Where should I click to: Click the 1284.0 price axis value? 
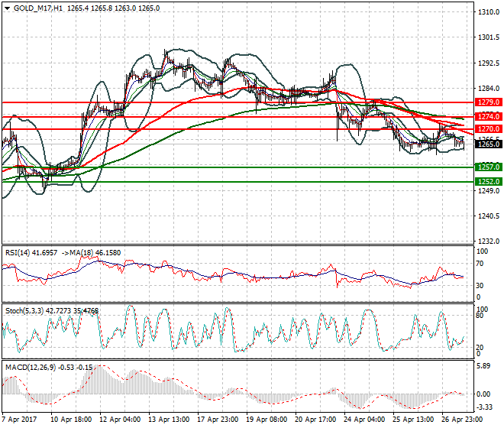(489, 88)
